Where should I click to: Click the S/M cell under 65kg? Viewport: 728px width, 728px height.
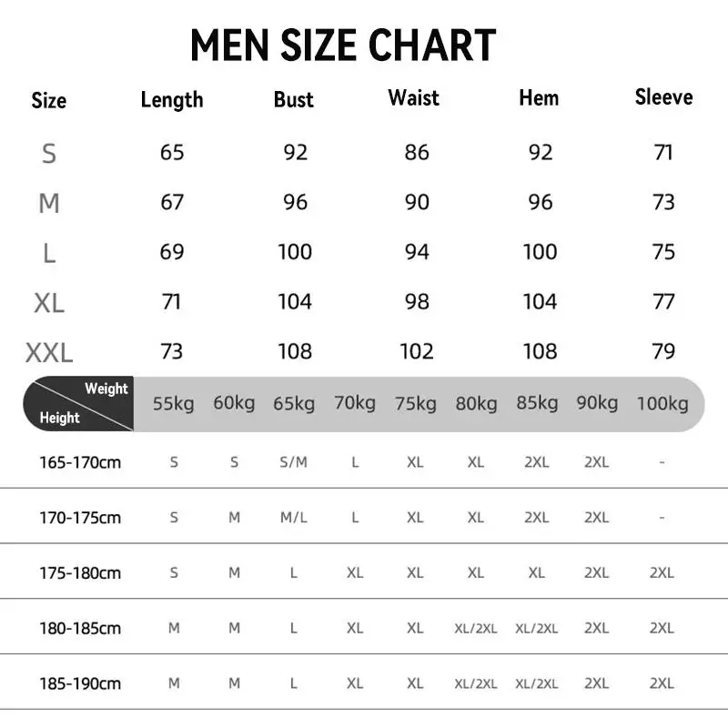click(x=294, y=462)
